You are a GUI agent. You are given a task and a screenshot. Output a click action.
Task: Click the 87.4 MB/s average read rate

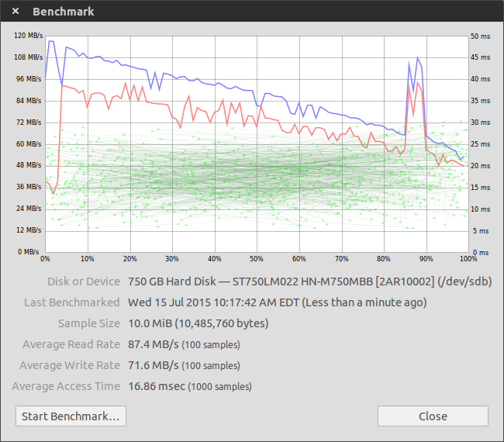pyautogui.click(x=154, y=344)
